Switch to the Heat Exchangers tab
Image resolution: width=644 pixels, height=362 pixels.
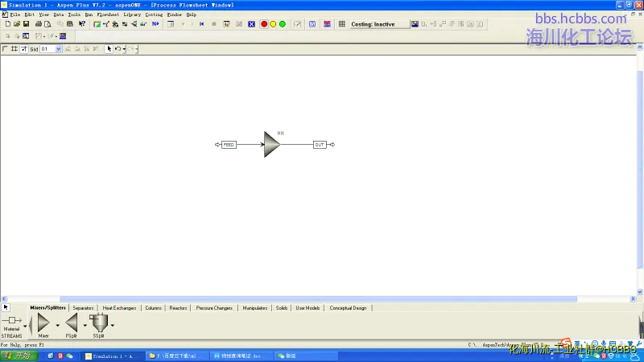pos(119,308)
